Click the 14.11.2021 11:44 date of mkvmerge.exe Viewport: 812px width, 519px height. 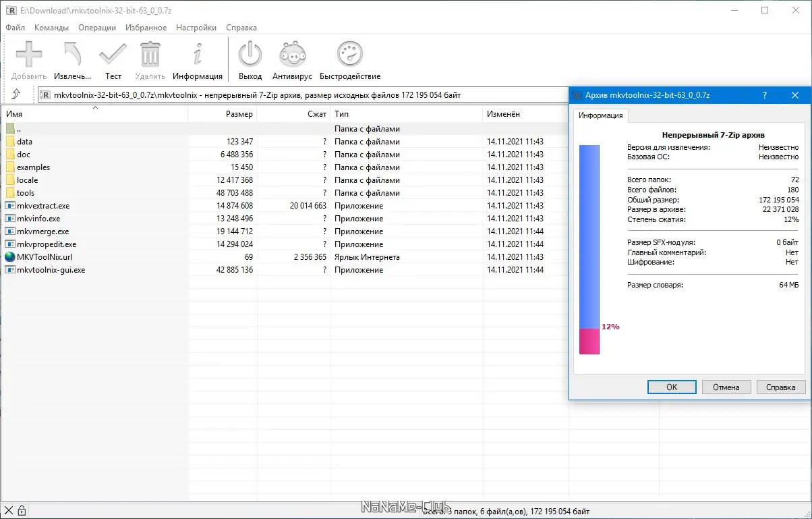click(515, 231)
